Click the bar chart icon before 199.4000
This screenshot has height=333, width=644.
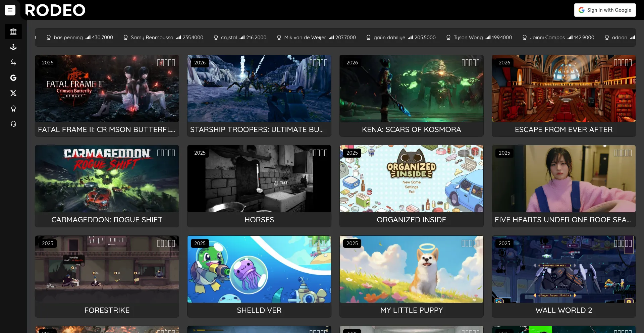(488, 38)
